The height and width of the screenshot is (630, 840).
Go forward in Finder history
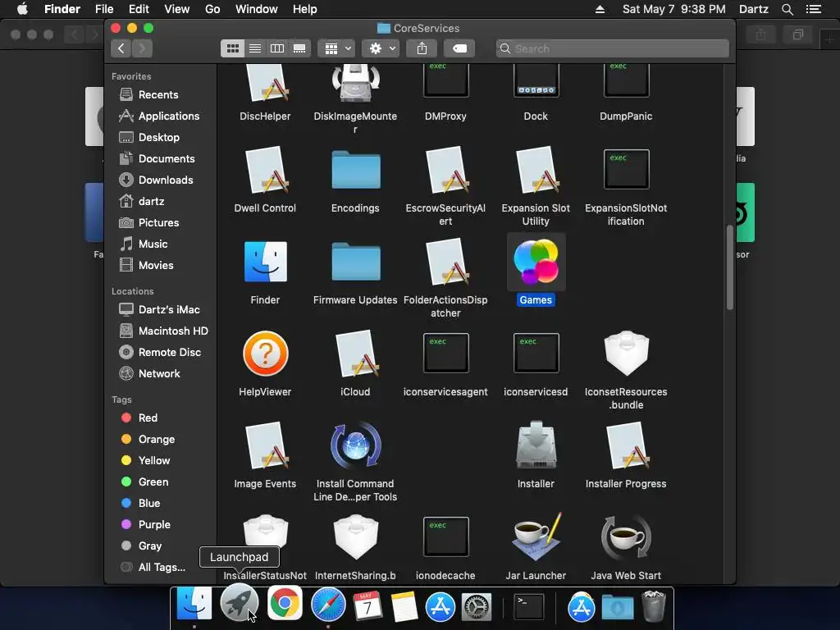click(142, 48)
